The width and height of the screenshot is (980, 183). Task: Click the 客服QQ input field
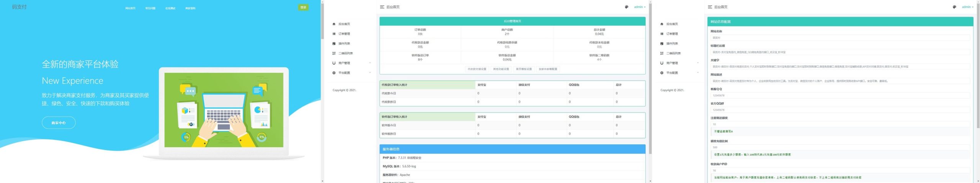840,96
